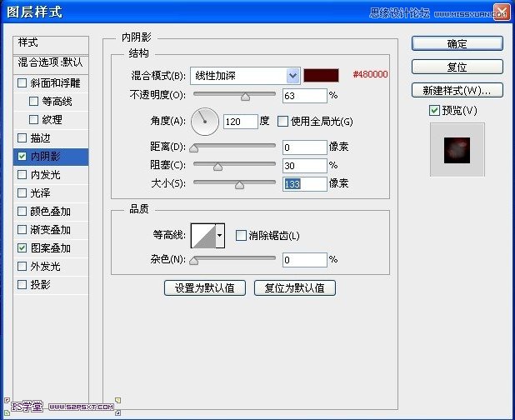Screen dimensions: 515x420
Task: Tick the 外发光 checkbox
Action: 22,266
